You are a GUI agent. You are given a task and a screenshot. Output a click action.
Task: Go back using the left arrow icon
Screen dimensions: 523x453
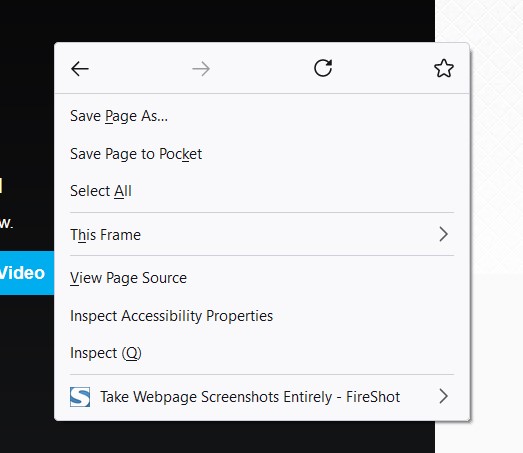[x=80, y=69]
